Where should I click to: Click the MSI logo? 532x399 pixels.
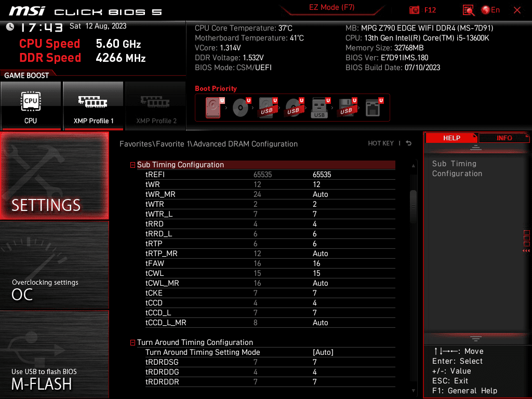pos(27,11)
